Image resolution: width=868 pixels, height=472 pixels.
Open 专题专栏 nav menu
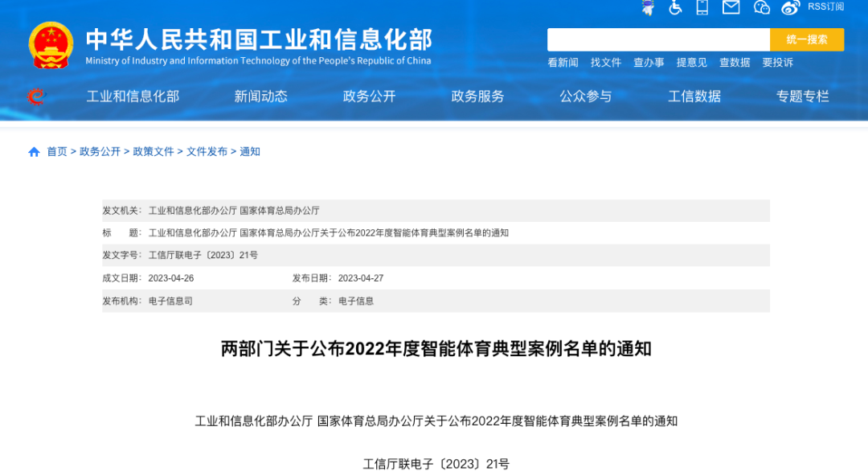pyautogui.click(x=802, y=96)
